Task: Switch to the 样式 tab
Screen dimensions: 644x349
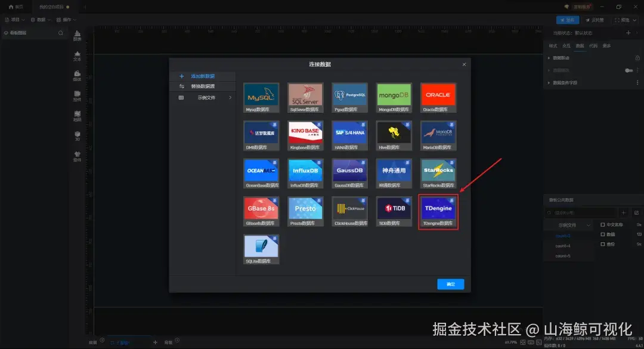Action: coord(553,45)
